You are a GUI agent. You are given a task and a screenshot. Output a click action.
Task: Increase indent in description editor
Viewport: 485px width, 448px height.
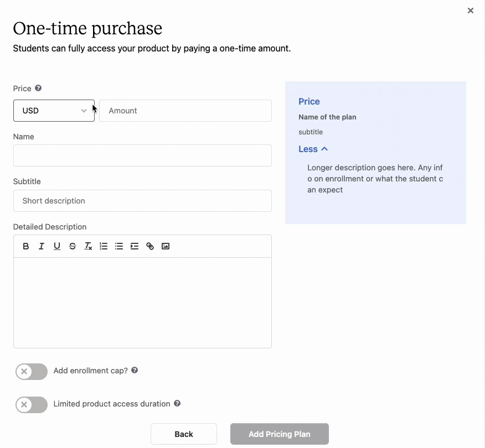point(135,246)
